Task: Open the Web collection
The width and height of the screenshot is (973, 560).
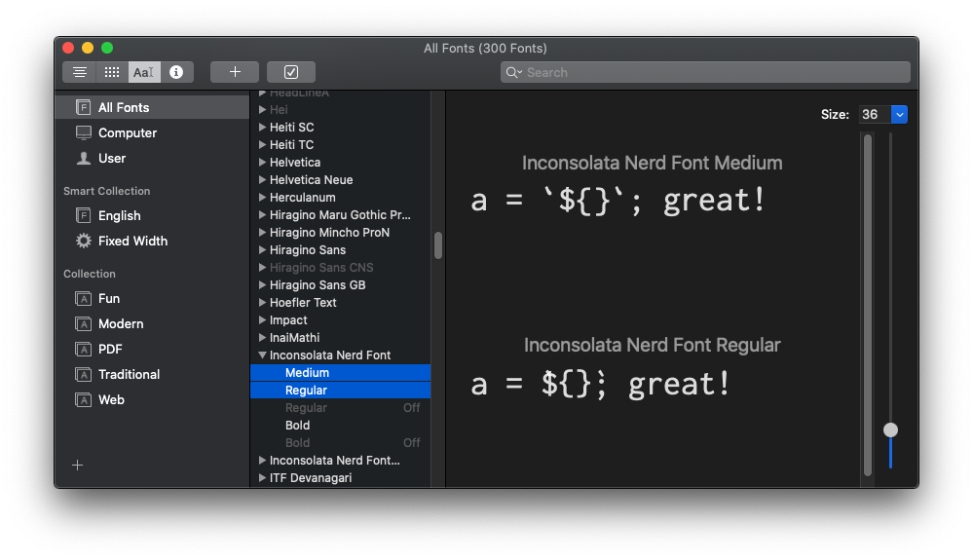Action: [x=152, y=400]
